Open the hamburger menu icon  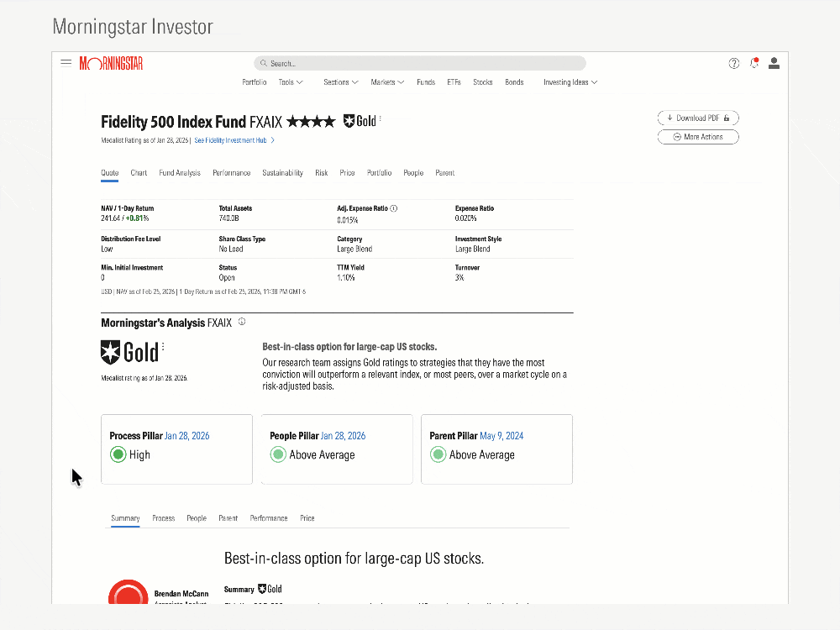tap(66, 63)
